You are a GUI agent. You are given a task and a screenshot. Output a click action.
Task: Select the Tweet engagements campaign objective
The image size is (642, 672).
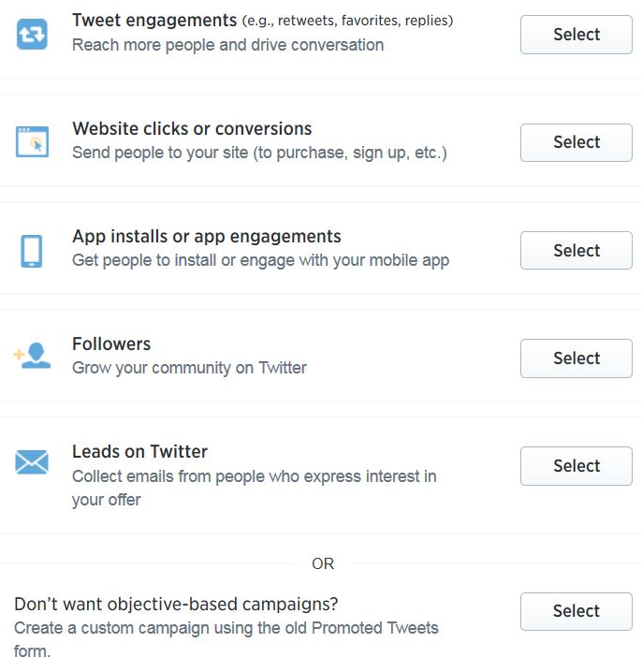pyautogui.click(x=576, y=35)
